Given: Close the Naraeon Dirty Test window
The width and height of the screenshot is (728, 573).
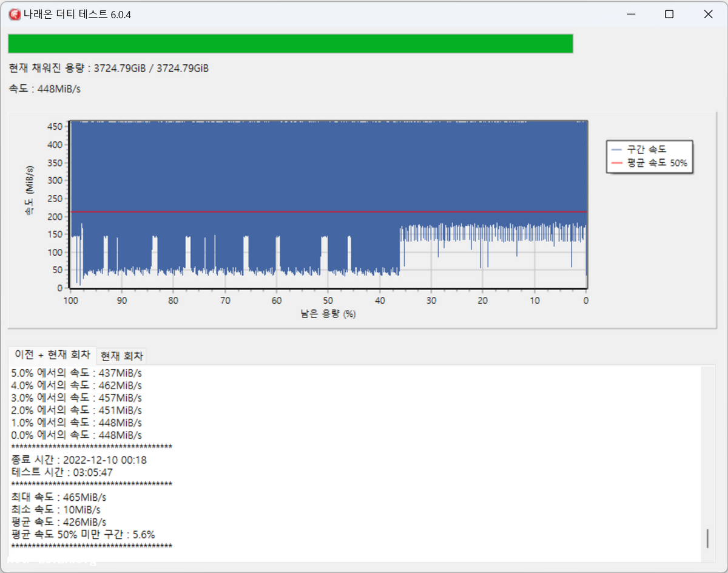Looking at the screenshot, I should 708,15.
